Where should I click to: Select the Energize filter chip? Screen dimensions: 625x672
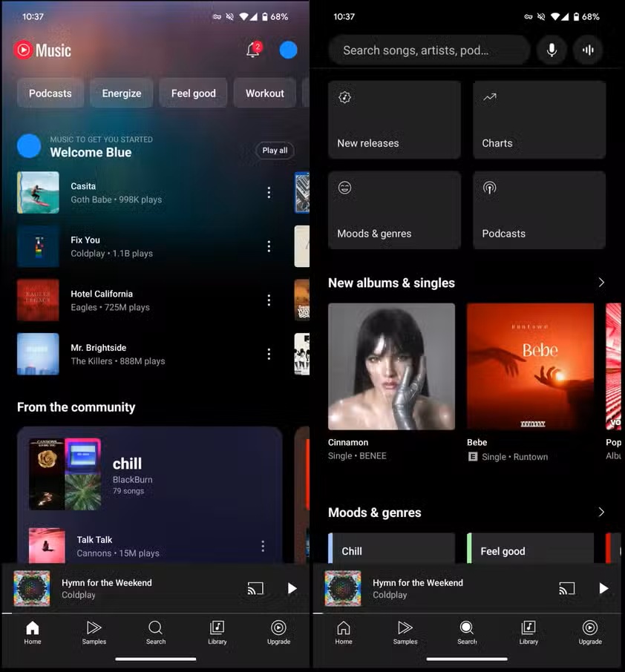[x=122, y=93]
